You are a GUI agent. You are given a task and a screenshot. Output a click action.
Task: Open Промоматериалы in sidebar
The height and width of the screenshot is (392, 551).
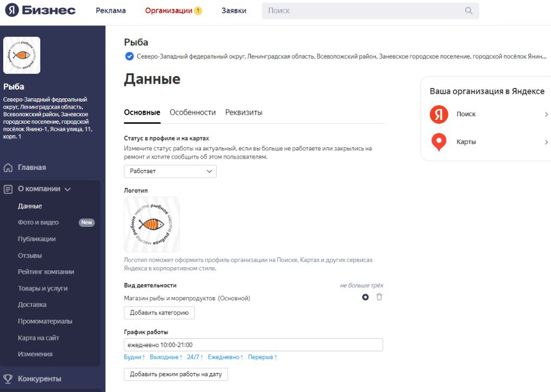pyautogui.click(x=45, y=321)
